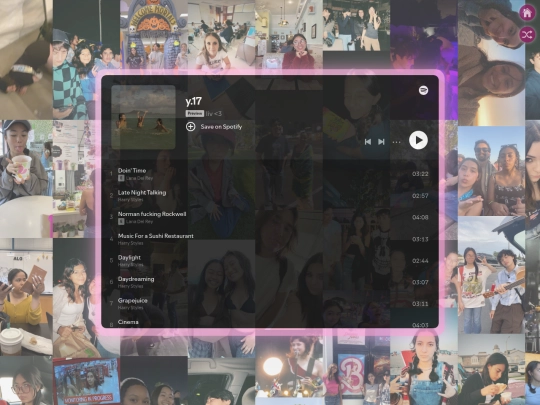The height and width of the screenshot is (405, 540).
Task: Open the Spotify logo in the player
Action: point(423,90)
